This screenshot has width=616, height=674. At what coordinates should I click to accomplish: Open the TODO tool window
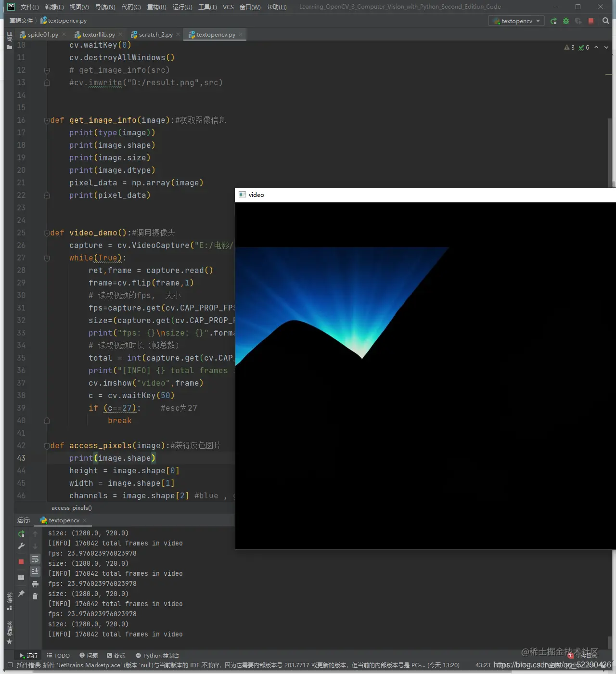pos(58,656)
